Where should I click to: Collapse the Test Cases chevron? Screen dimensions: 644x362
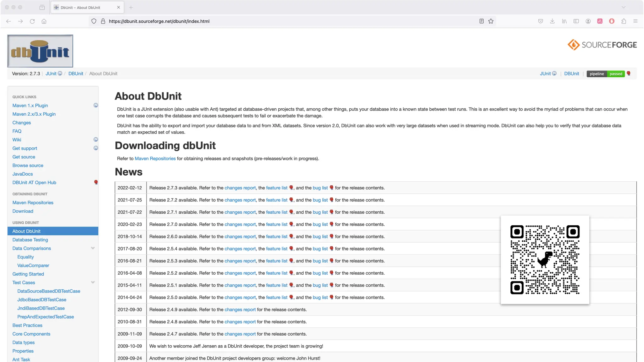pos(93,282)
